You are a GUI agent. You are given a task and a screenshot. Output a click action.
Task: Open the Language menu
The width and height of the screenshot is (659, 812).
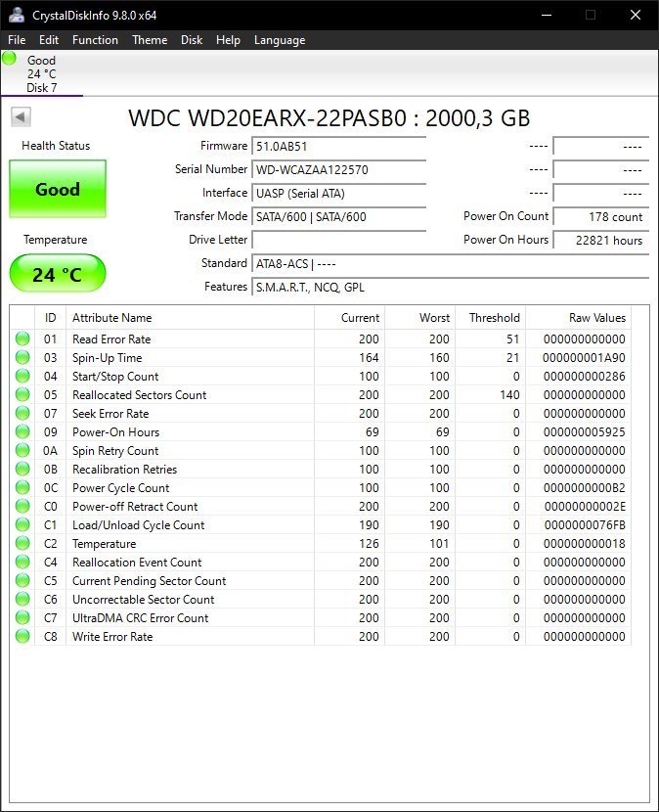point(280,40)
